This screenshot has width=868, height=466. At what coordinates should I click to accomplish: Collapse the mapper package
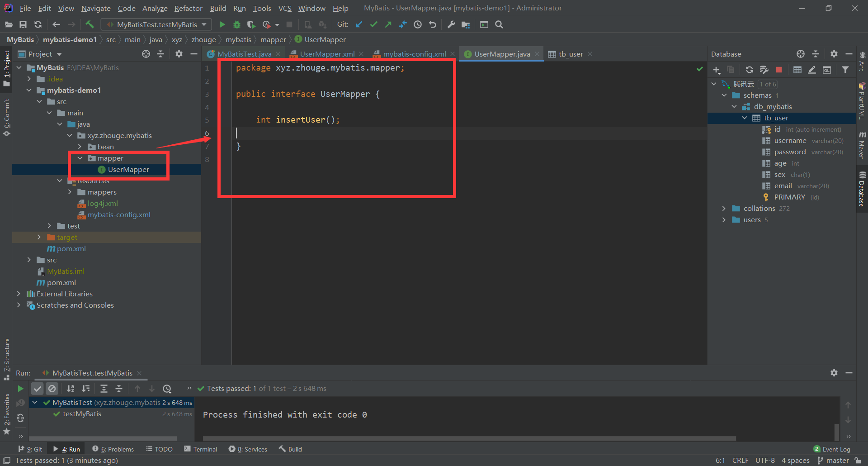click(80, 158)
